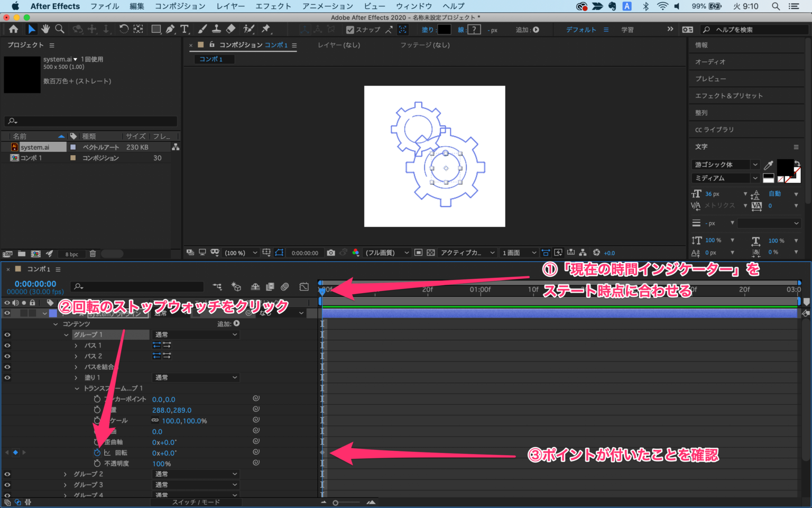Viewport: 812px width, 508px height.
Task: Expand the パス 1 property group
Action: (x=76, y=345)
